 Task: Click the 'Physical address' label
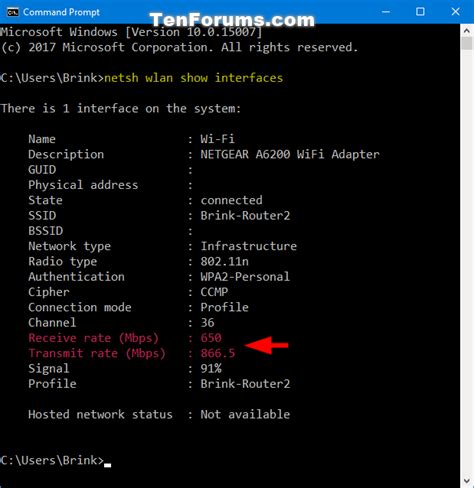tap(83, 185)
